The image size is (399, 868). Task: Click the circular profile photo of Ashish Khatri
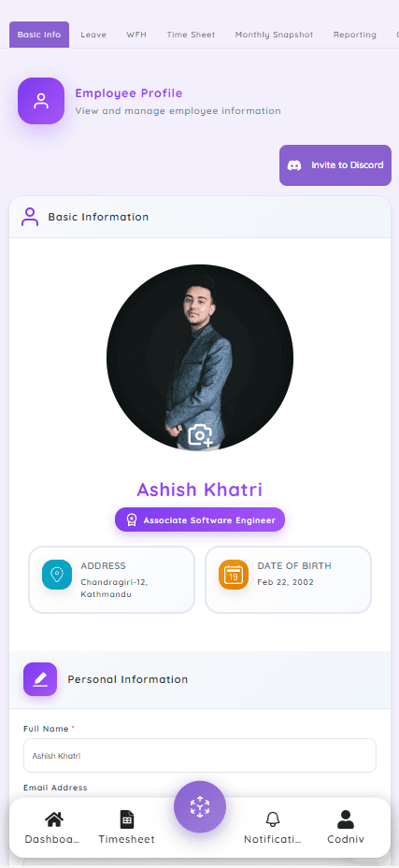[x=200, y=358]
